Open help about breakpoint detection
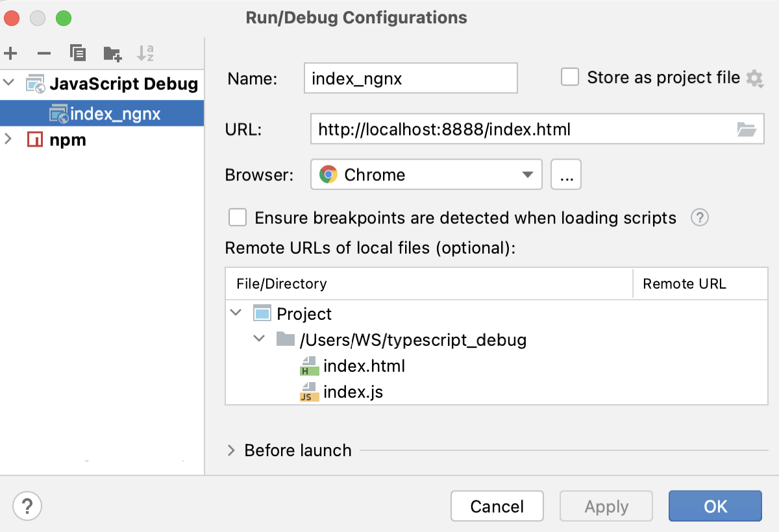The width and height of the screenshot is (779, 532). tap(699, 218)
